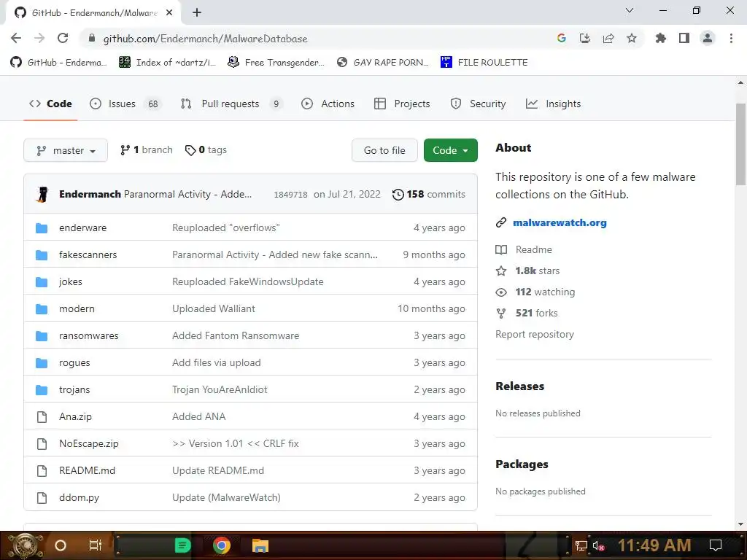View the 0 tags link
Viewport: 747px width, 560px height.
tap(206, 150)
